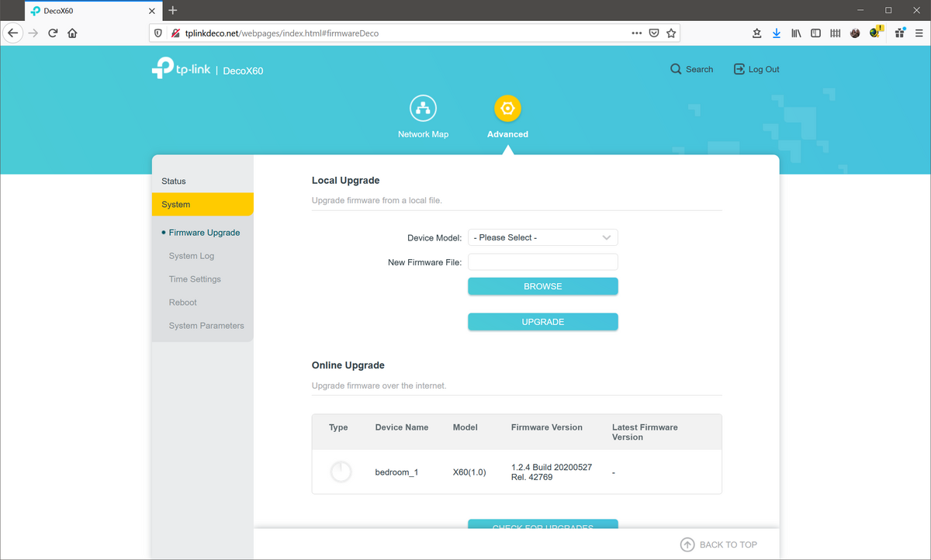
Task: Open System Parameters page
Action: 206,326
